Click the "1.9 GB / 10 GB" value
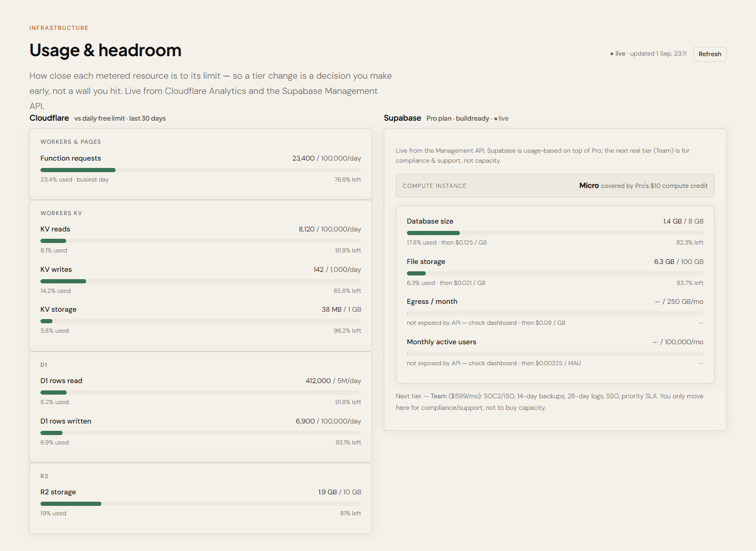Image resolution: width=756 pixels, height=551 pixels. [340, 492]
